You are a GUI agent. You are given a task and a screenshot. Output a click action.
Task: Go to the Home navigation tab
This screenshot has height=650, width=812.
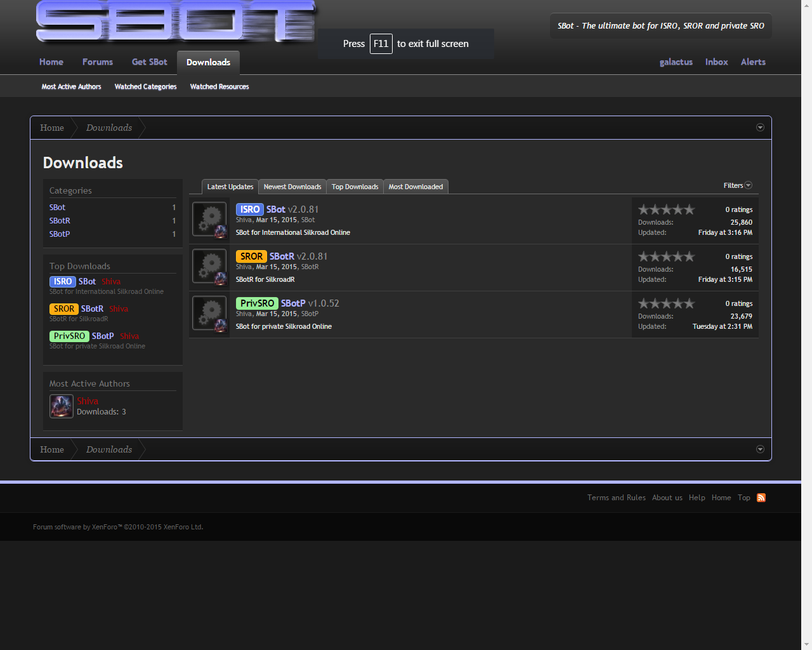click(51, 62)
